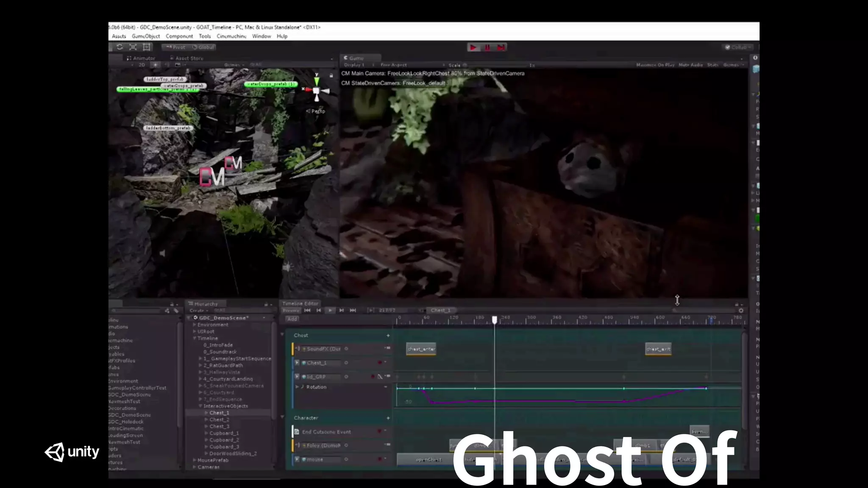Screen dimensions: 868x488
Task: Jump timeline to end frame
Action: 353,311
